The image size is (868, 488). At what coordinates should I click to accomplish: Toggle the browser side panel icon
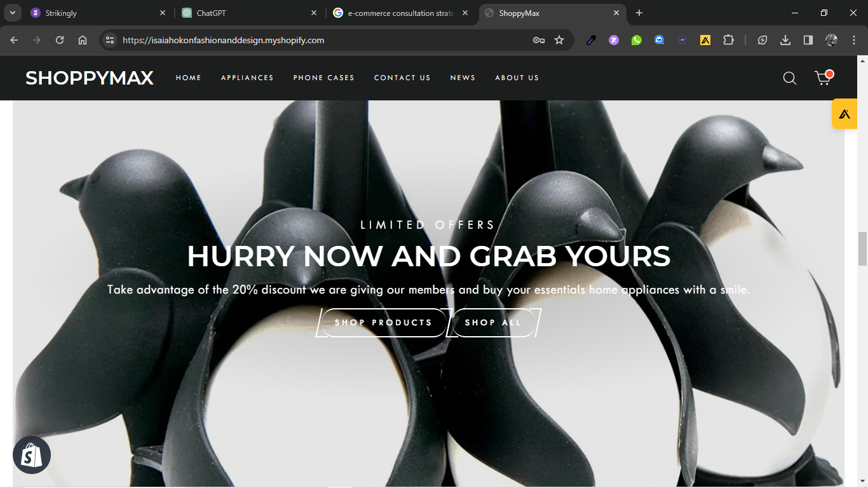coord(808,40)
